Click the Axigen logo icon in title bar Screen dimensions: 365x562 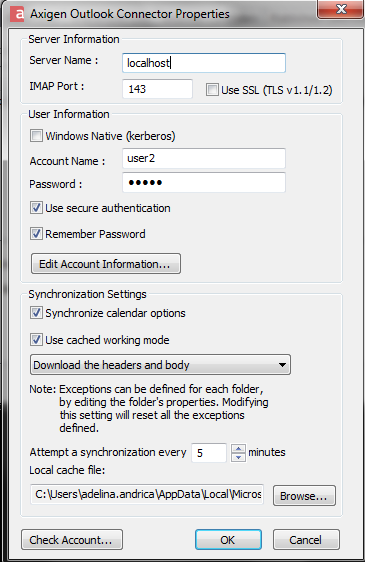point(17,14)
